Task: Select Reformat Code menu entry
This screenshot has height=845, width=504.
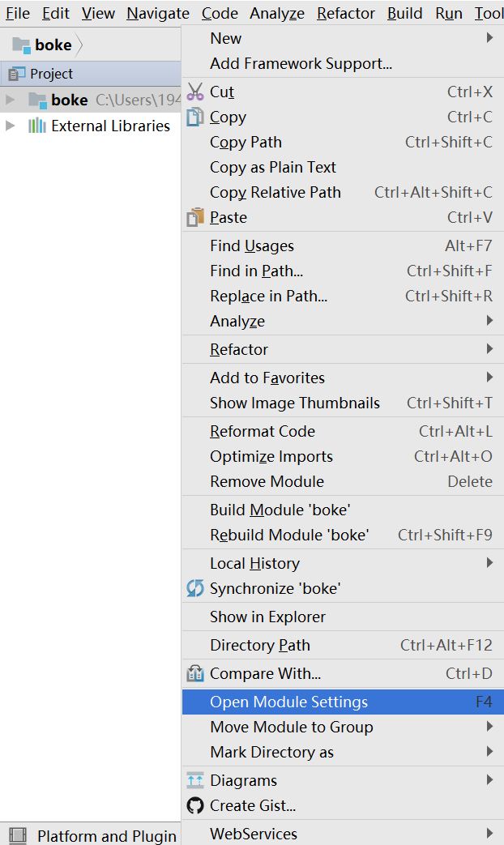Action: point(263,431)
